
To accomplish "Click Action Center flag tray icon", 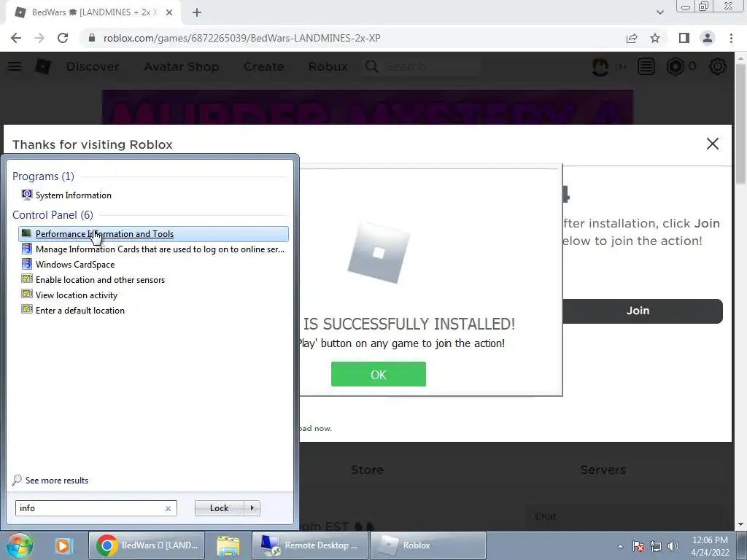I will 638,546.
